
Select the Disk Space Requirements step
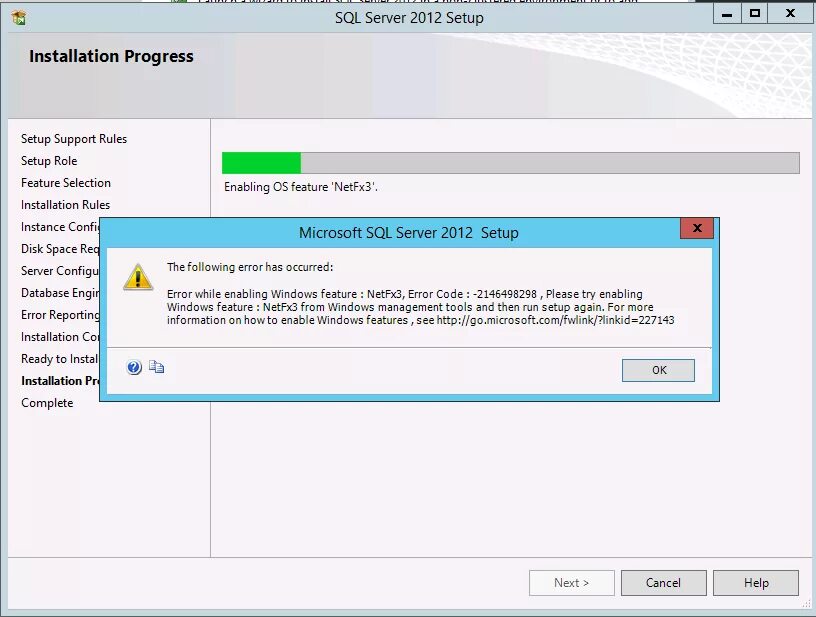tap(60, 249)
